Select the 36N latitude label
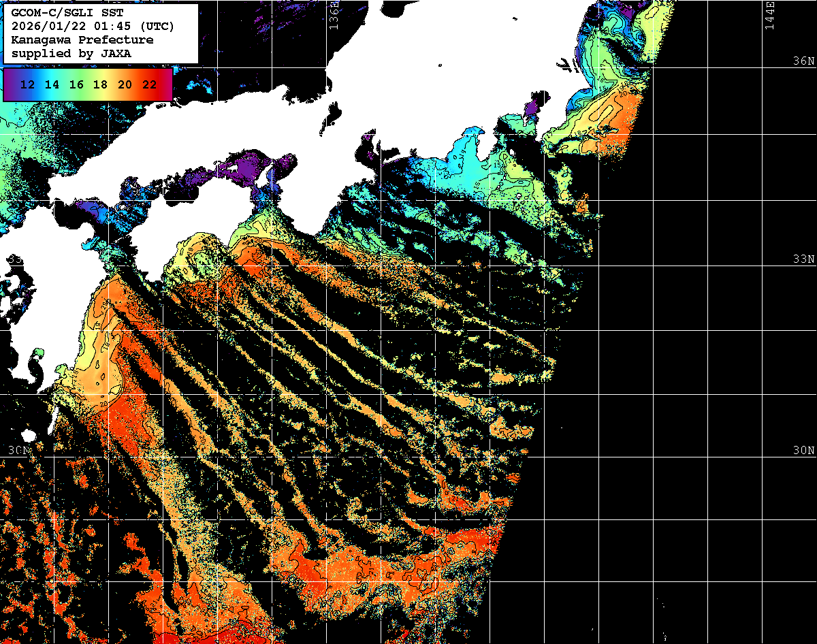The height and width of the screenshot is (644, 817). coord(803,61)
